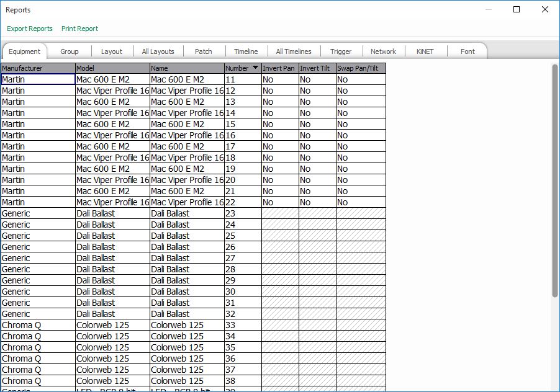Select the Number cell showing 38
Image resolution: width=560 pixels, height=392 pixels.
(243, 381)
